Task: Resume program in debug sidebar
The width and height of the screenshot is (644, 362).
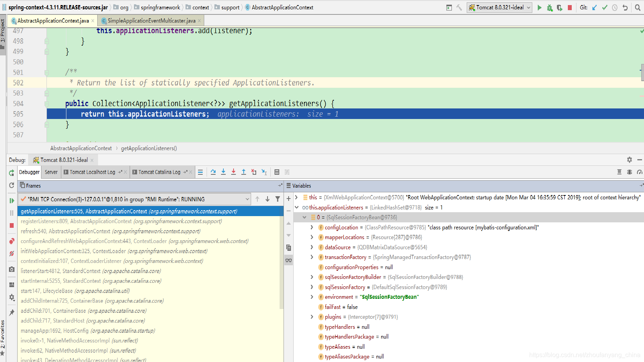Action: point(12,201)
